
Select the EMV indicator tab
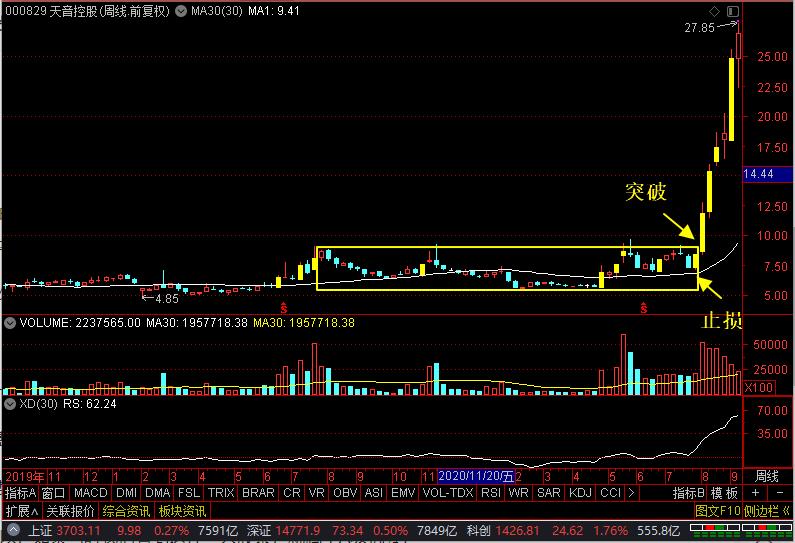[403, 492]
